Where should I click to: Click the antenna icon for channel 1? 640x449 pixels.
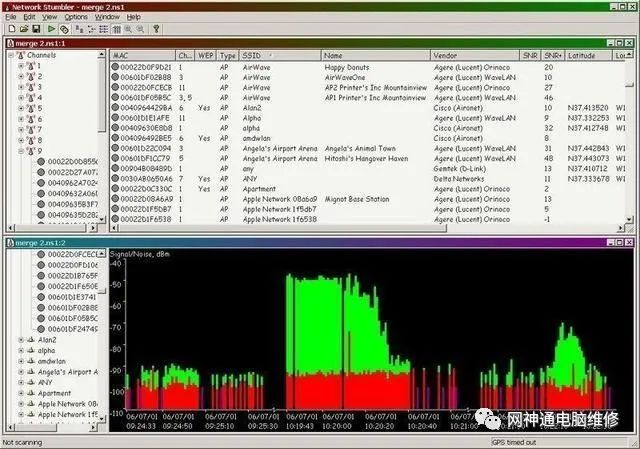(x=31, y=66)
